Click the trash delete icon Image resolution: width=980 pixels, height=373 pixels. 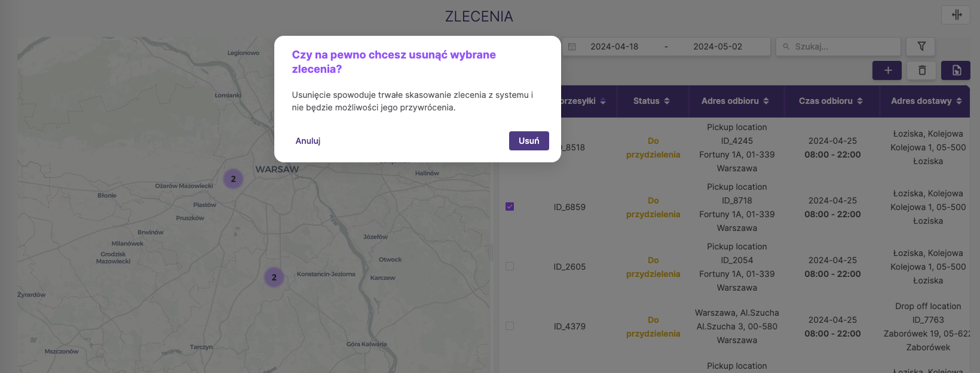[921, 70]
